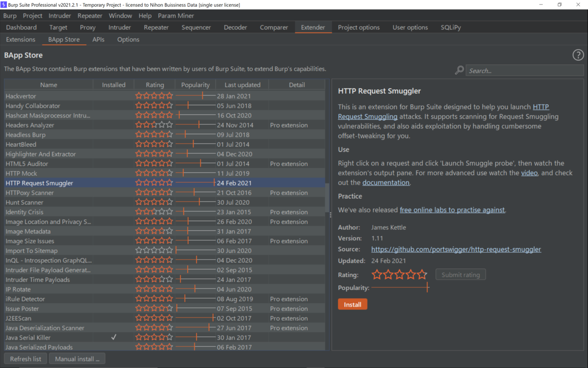The image size is (588, 368).
Task: Click star rating of Hackvertor row
Action: tap(154, 96)
